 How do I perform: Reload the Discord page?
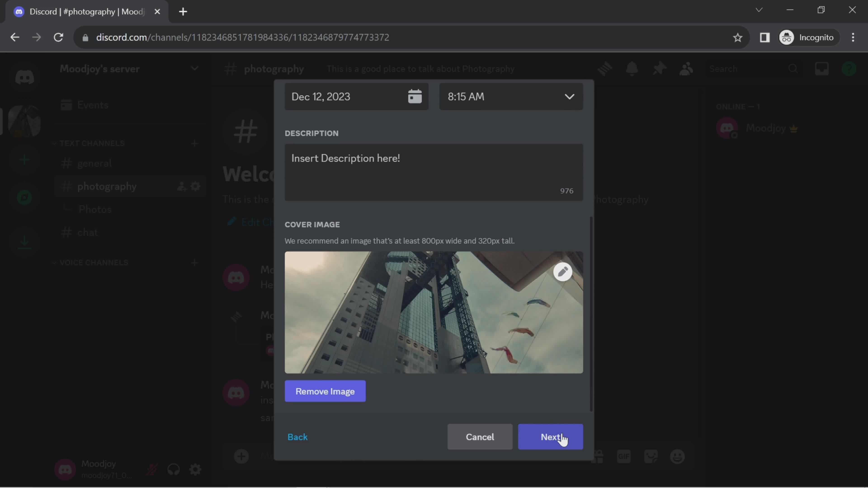pos(59,37)
